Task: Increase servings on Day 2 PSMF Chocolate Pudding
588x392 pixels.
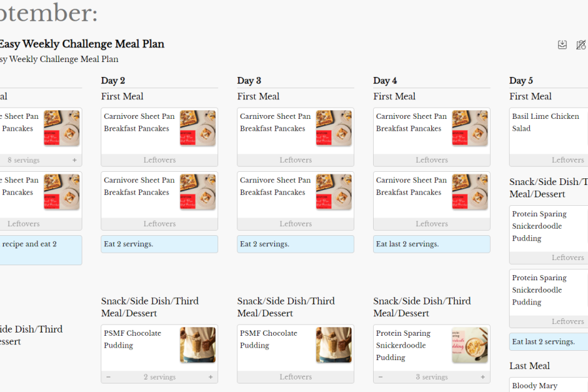Action: (210, 377)
